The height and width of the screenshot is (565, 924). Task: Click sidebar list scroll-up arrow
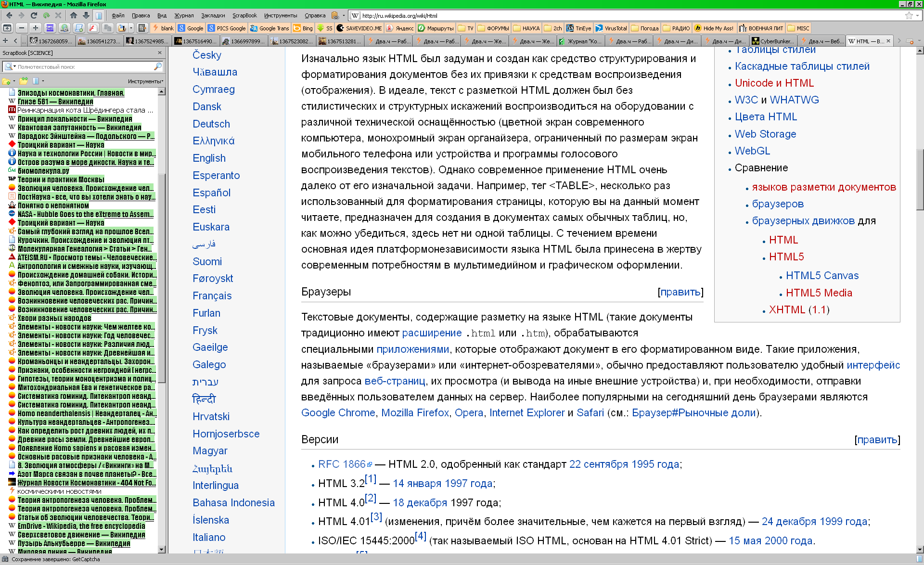coord(161,91)
